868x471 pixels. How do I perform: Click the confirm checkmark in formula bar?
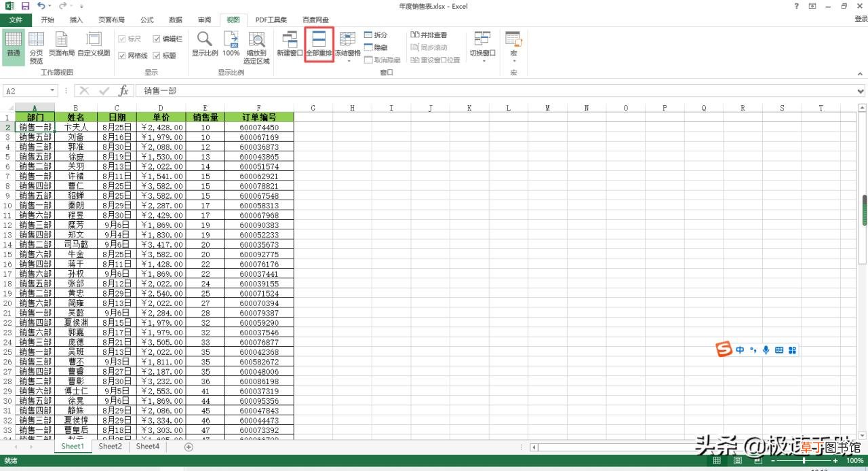pos(104,91)
